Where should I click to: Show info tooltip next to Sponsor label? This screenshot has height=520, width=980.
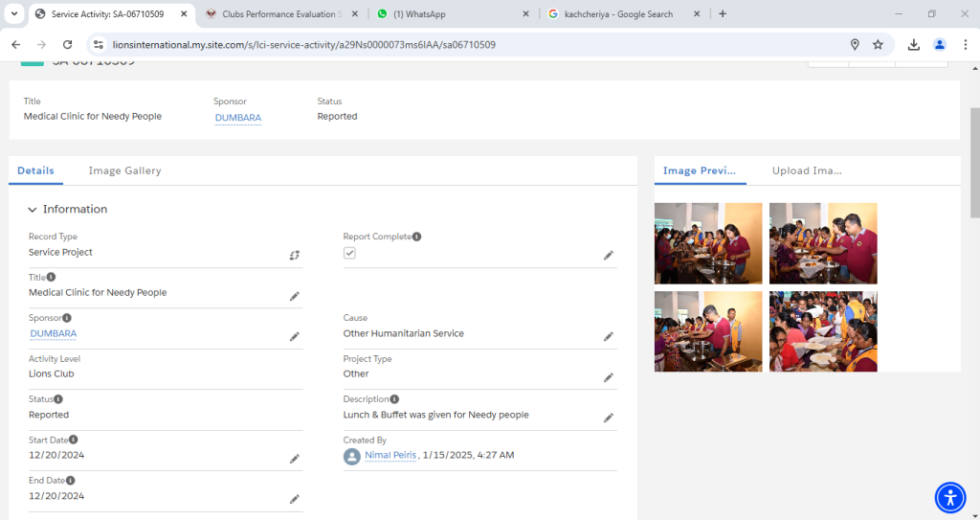click(67, 318)
